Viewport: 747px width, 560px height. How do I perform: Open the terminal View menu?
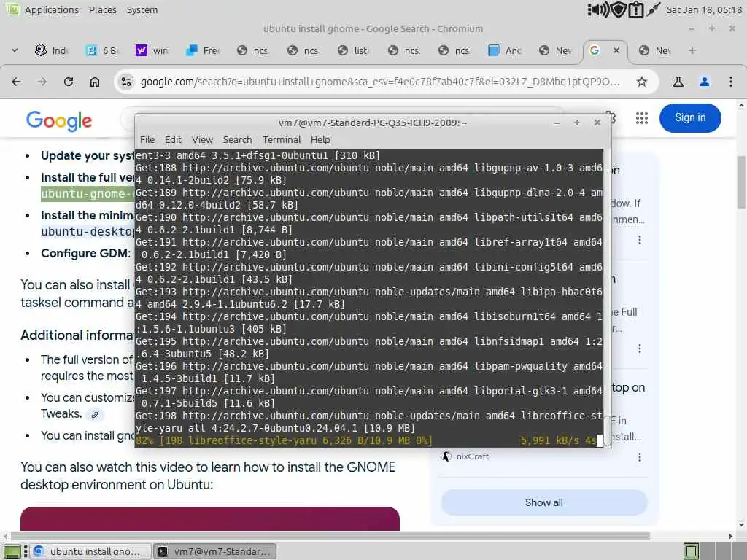click(x=203, y=139)
